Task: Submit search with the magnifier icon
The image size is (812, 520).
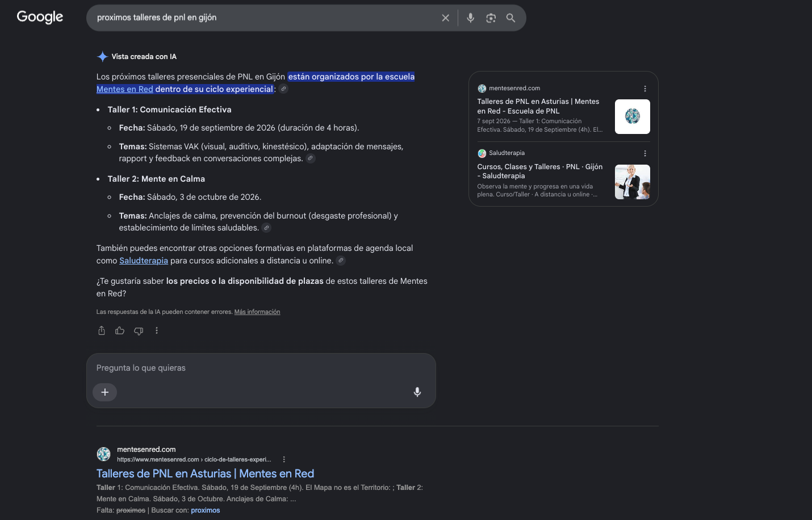Action: [x=511, y=18]
